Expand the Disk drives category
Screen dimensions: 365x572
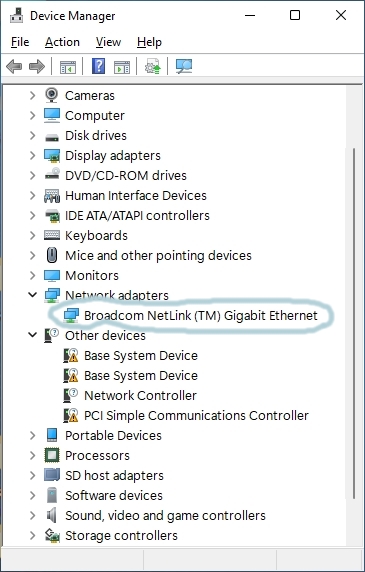[x=33, y=136]
